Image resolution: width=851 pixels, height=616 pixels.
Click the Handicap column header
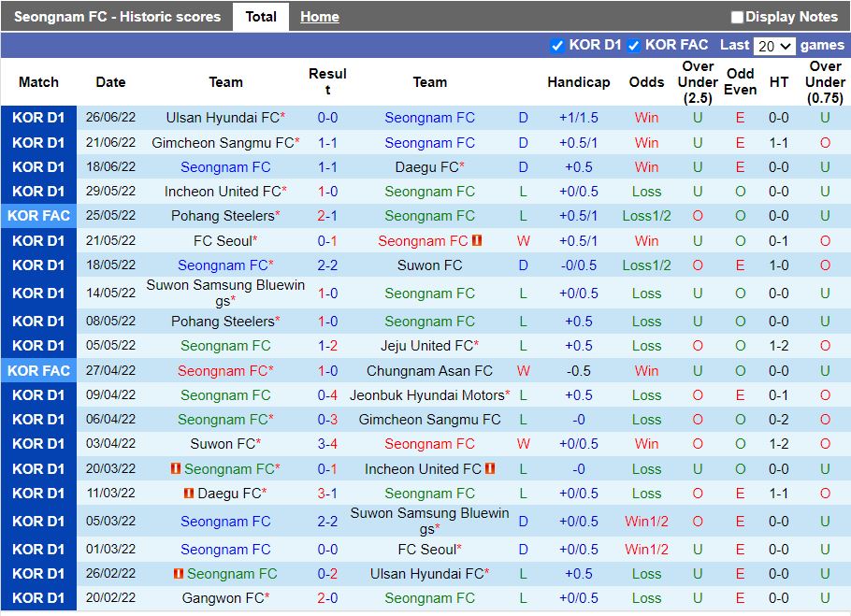pyautogui.click(x=578, y=82)
